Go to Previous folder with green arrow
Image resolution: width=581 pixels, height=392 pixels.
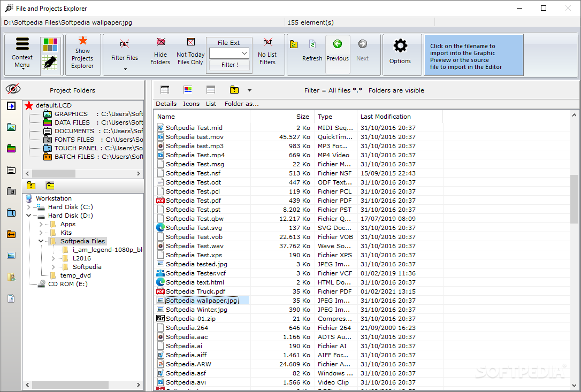pos(338,55)
